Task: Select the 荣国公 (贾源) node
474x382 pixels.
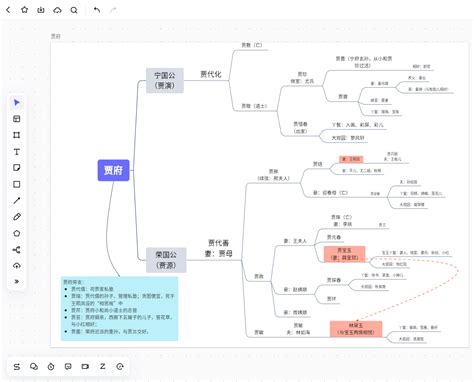Action: 166,260
